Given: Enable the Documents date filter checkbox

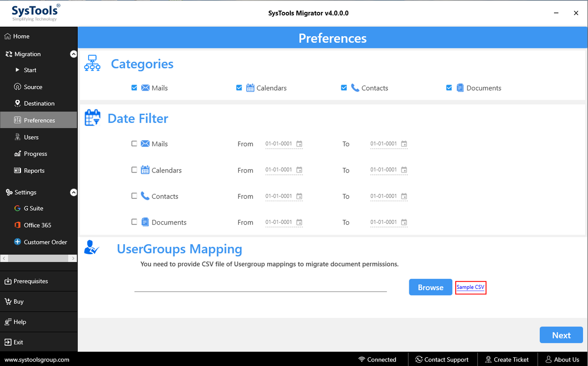Looking at the screenshot, I should 134,222.
